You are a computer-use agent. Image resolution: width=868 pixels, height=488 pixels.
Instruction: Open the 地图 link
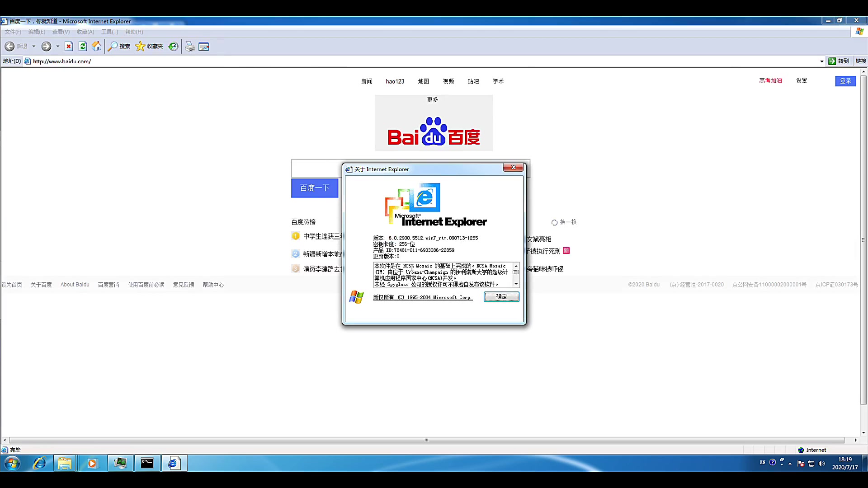pyautogui.click(x=424, y=81)
